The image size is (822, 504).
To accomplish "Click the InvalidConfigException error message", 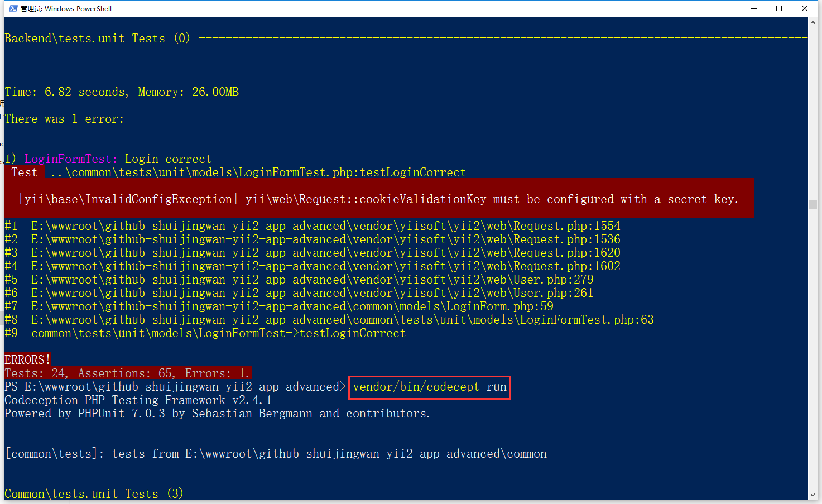I will [378, 199].
